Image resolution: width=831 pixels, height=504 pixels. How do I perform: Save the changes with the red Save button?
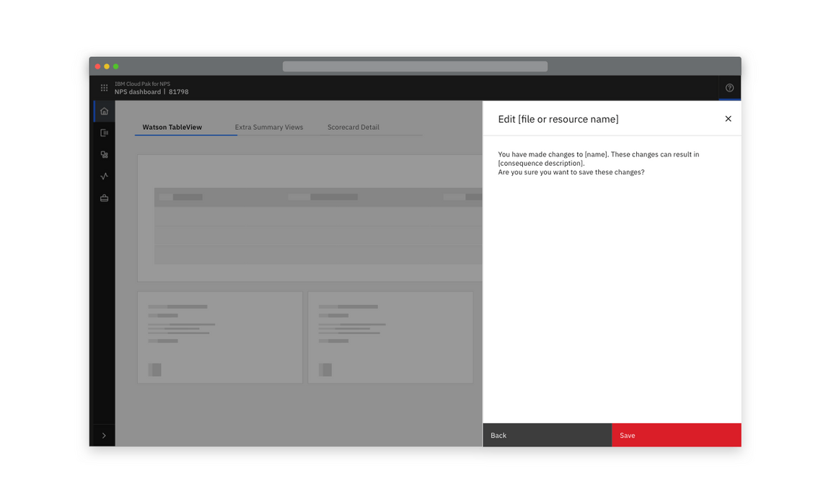(676, 435)
